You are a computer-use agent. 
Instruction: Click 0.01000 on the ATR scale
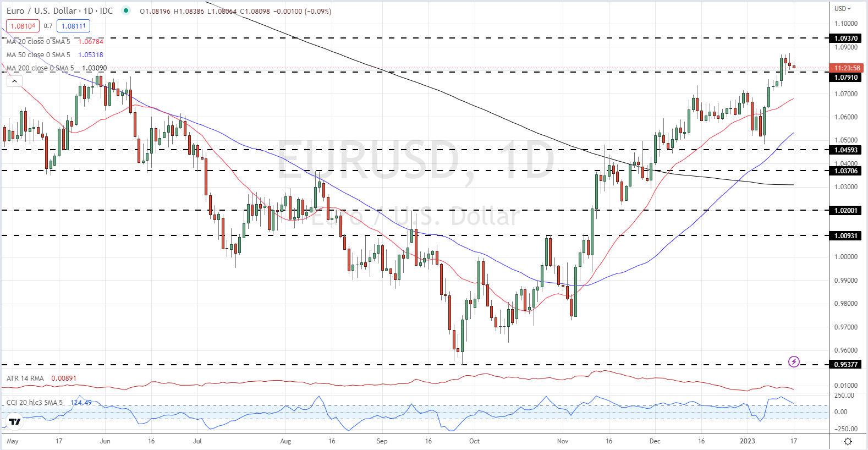(x=846, y=386)
